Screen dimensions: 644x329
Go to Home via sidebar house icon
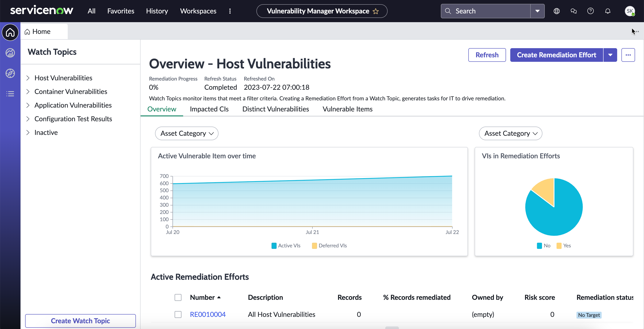[x=10, y=32]
